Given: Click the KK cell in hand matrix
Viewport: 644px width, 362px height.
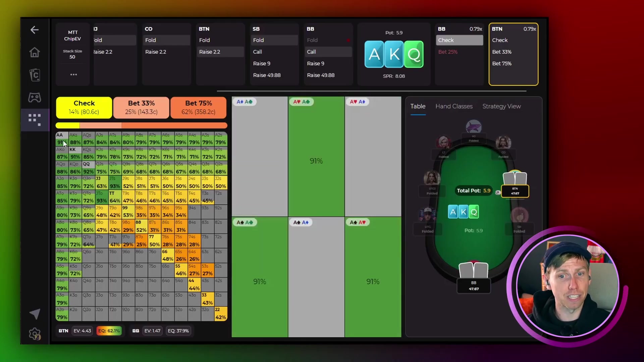Looking at the screenshot, I should pos(75,154).
